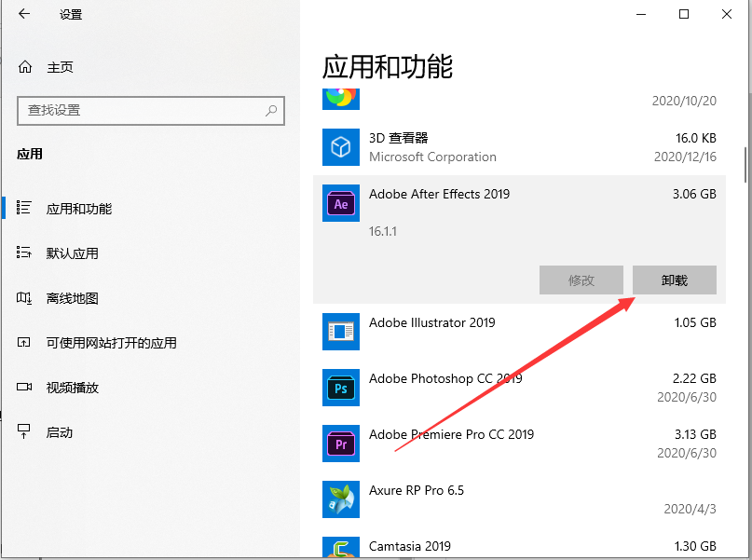Click the 2.22 GB size value
Image resolution: width=752 pixels, height=560 pixels.
694,378
